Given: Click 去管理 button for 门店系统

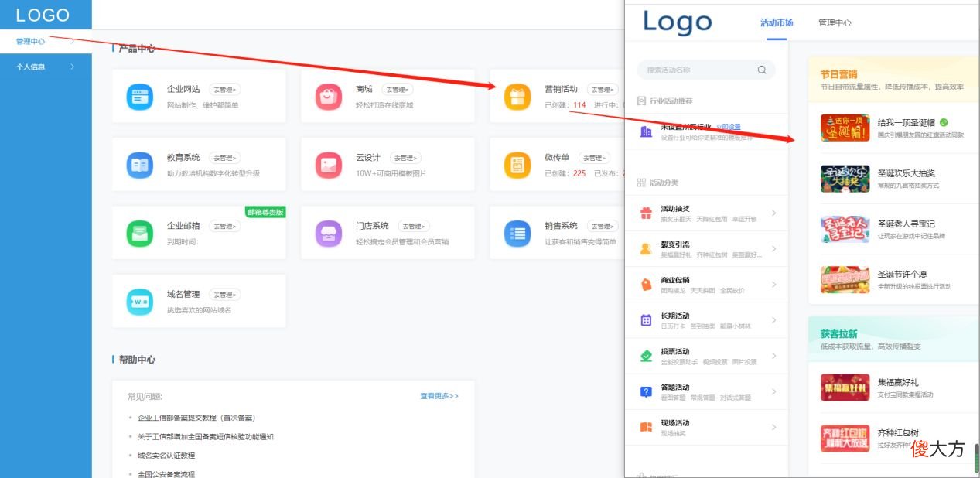Looking at the screenshot, I should pos(414,227).
